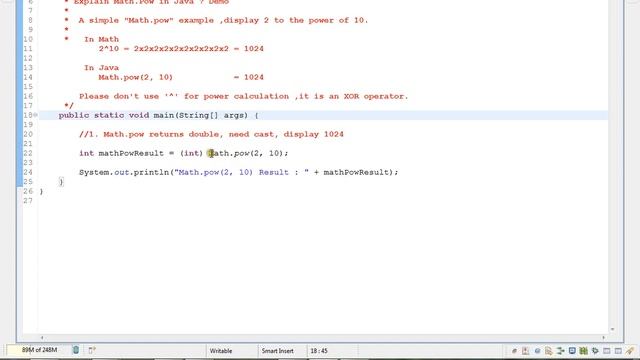The height and width of the screenshot is (360, 640).
Task: Click the dark gear-shaped status tray icon
Action: (595, 351)
